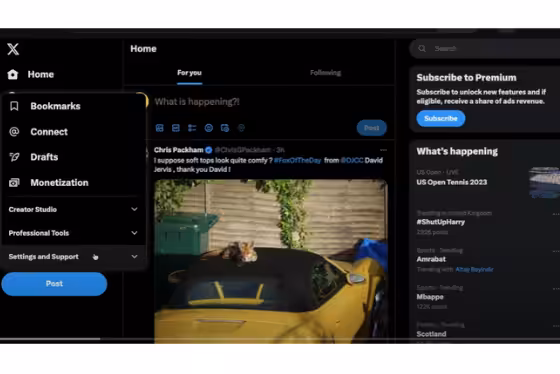Click the Monetization money icon
The width and height of the screenshot is (560, 374).
[x=14, y=183]
